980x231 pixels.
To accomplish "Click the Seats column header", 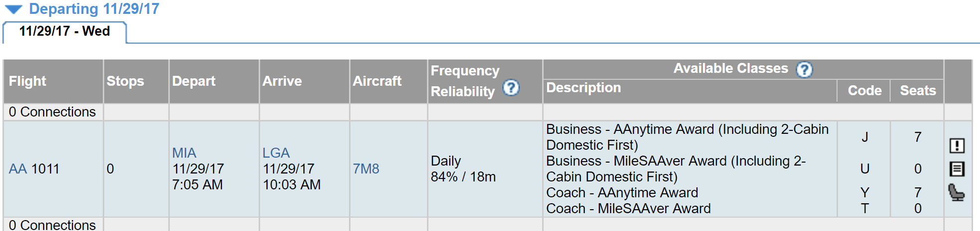I will tap(917, 91).
